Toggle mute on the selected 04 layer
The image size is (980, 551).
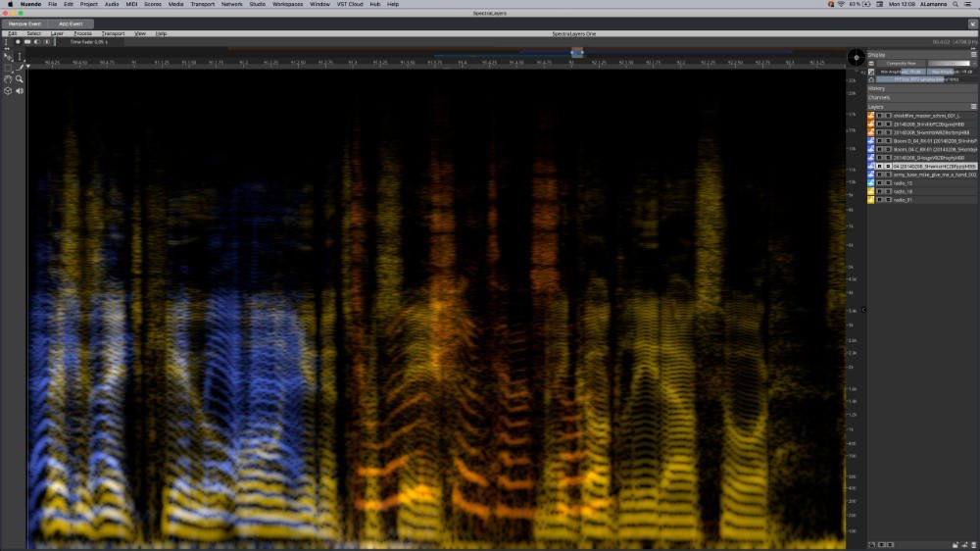pos(879,167)
